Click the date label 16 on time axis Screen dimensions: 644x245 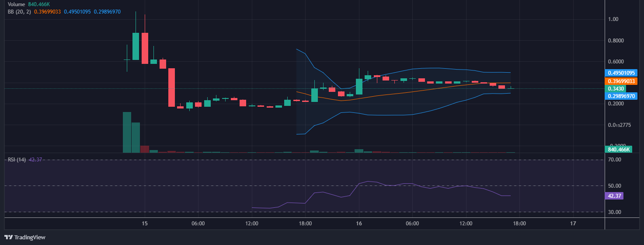pyautogui.click(x=359, y=224)
